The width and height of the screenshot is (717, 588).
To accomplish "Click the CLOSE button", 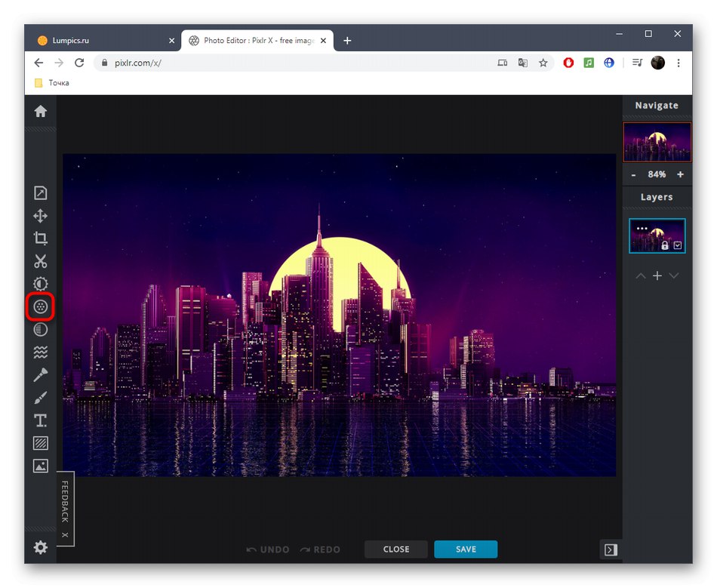I will [396, 550].
